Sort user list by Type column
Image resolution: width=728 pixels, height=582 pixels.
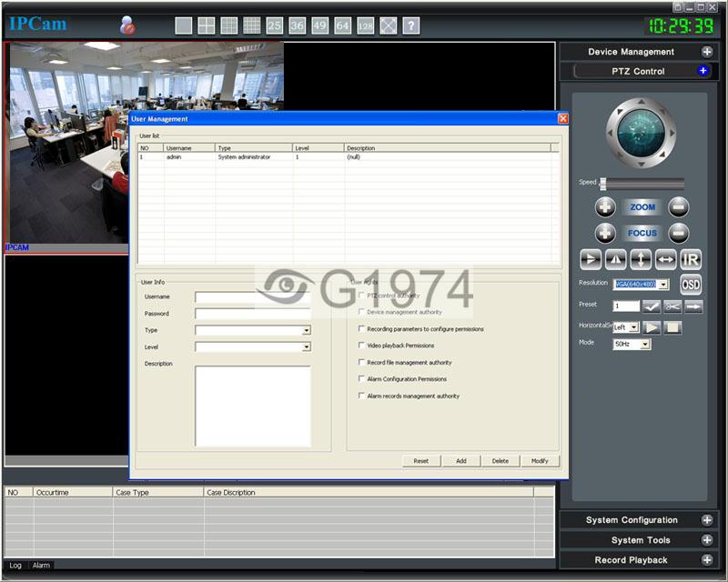click(x=254, y=148)
